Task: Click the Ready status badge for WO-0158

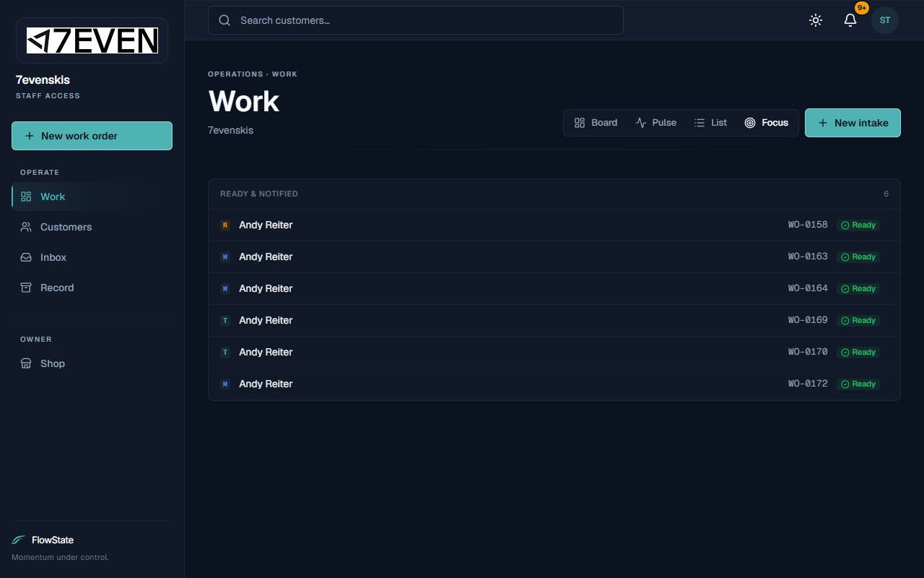Action: pyautogui.click(x=858, y=225)
